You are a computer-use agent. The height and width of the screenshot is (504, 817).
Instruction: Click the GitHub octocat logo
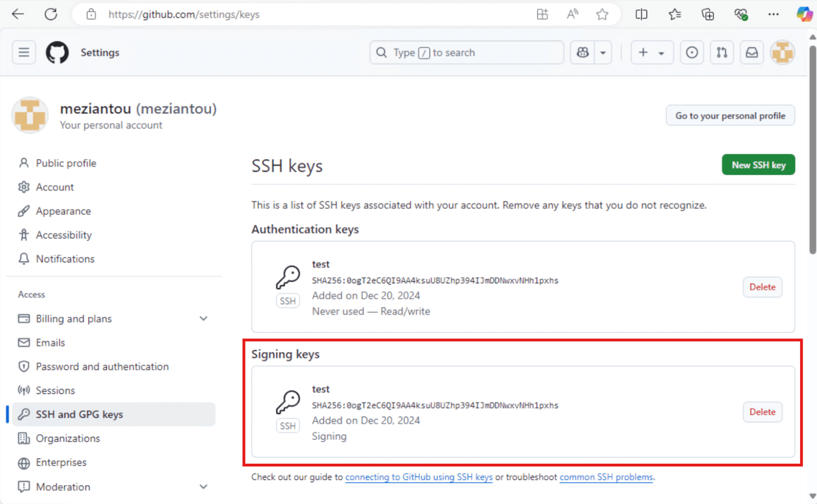tap(57, 52)
